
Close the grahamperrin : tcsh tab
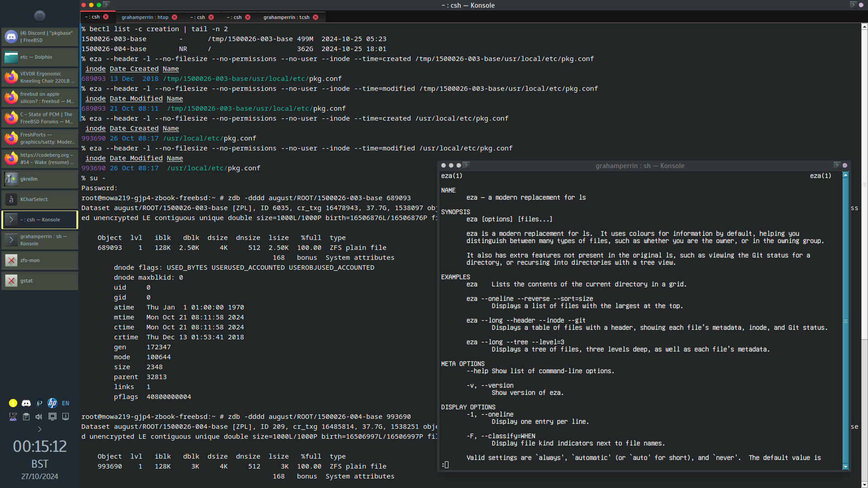[316, 17]
